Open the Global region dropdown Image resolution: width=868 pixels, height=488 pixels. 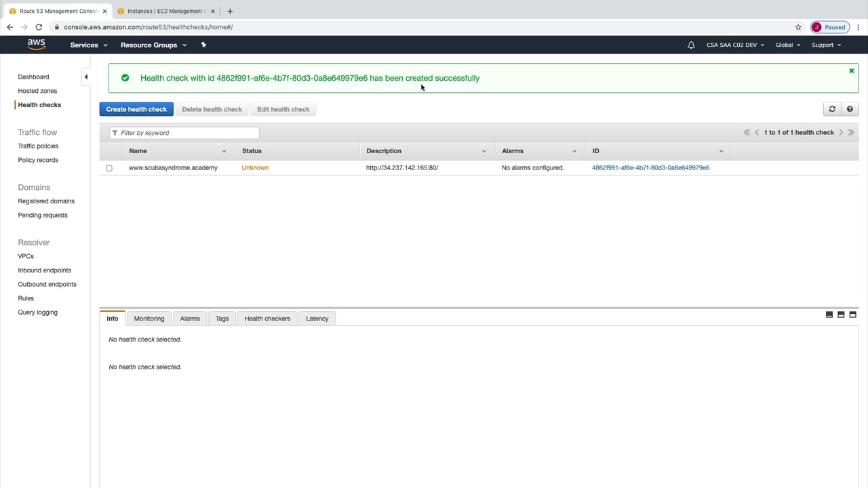[x=788, y=45]
